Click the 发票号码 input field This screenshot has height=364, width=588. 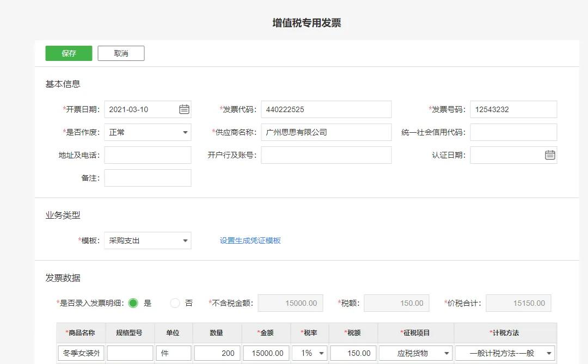[513, 109]
